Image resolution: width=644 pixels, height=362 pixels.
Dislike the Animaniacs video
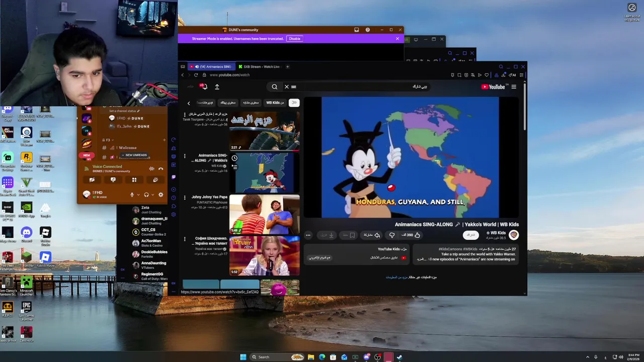coord(392,235)
